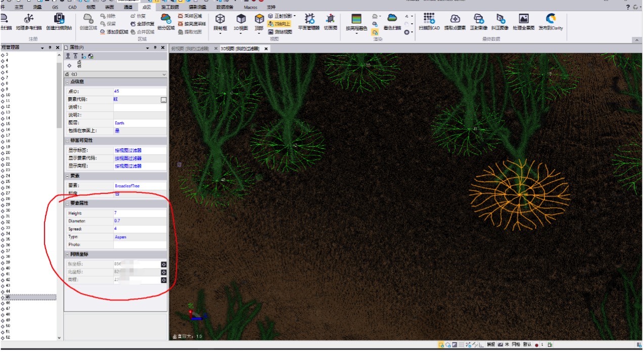
Task: Click 按亮度采样 sample by intensity
Action: [192, 24]
